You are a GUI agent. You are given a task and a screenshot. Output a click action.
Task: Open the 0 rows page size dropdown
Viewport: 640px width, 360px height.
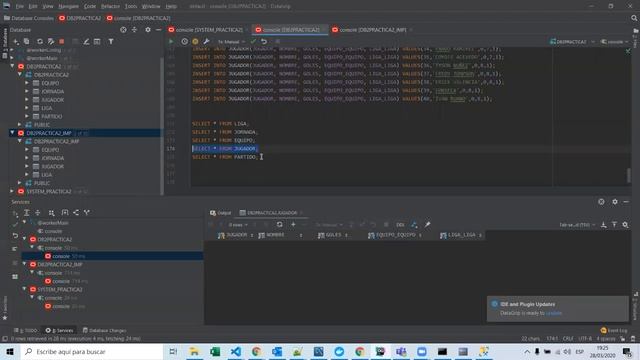[x=238, y=225]
